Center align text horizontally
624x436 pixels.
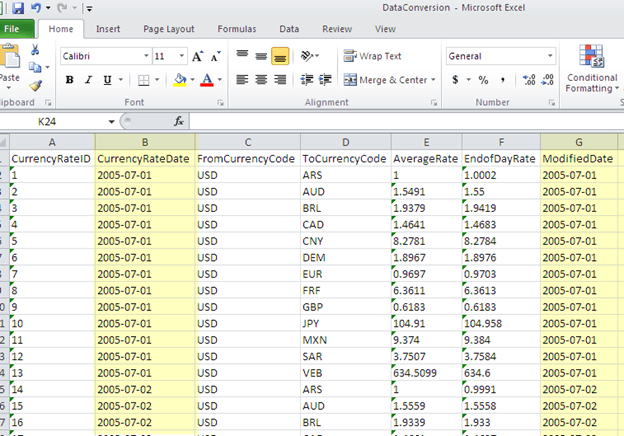[x=261, y=80]
